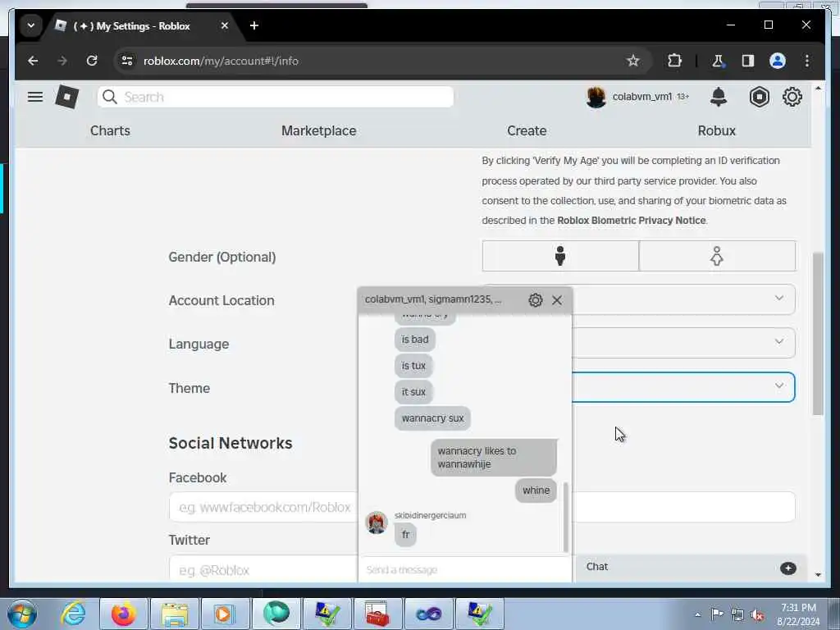Open Firefox from the taskbar
The width and height of the screenshot is (840, 630).
coord(123,614)
